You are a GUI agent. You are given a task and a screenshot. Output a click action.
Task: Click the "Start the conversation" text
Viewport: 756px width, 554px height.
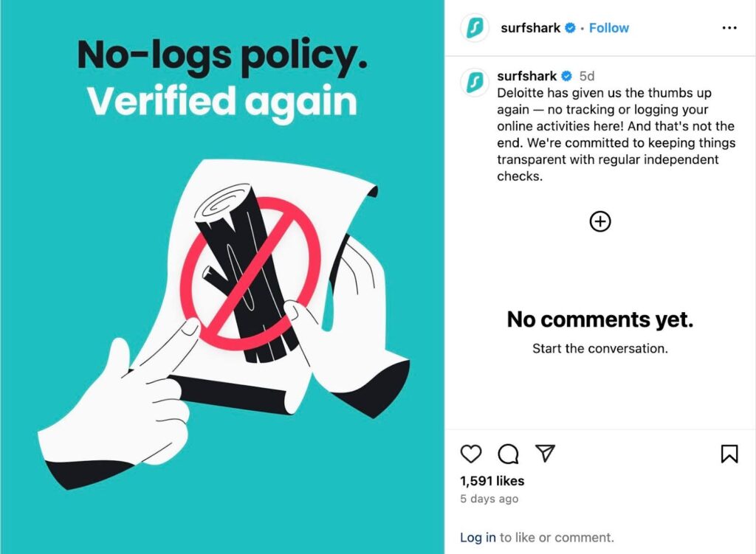[x=599, y=348]
